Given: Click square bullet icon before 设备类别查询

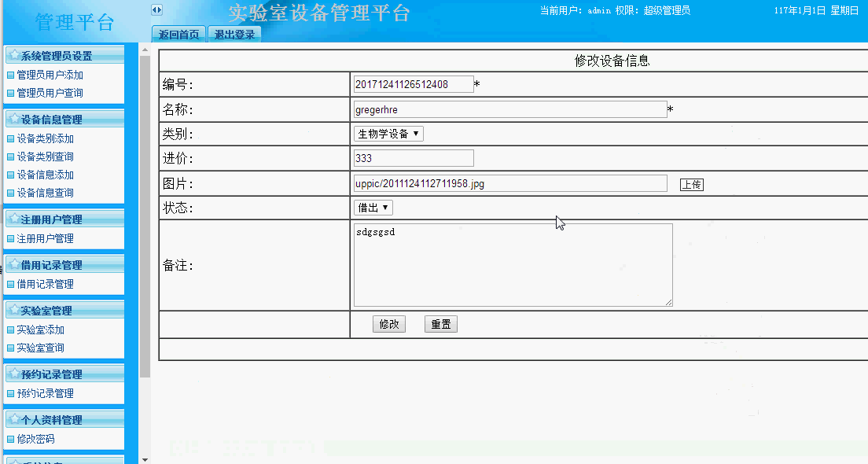Looking at the screenshot, I should pos(10,157).
